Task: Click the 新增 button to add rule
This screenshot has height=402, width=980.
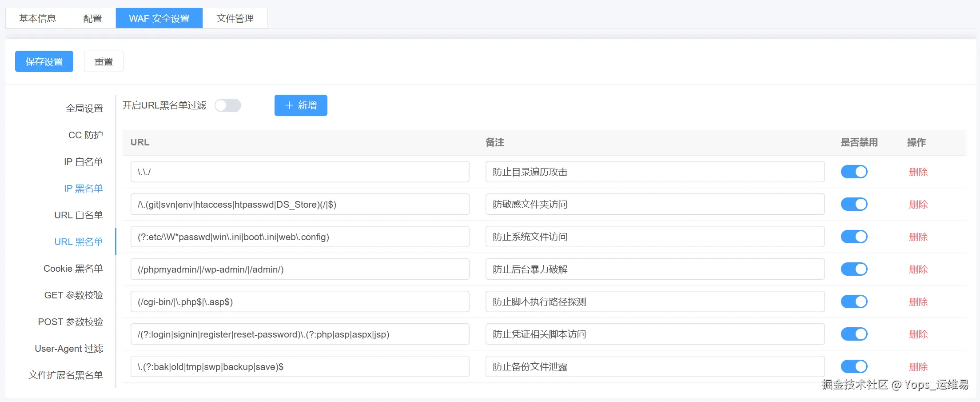Action: point(301,105)
